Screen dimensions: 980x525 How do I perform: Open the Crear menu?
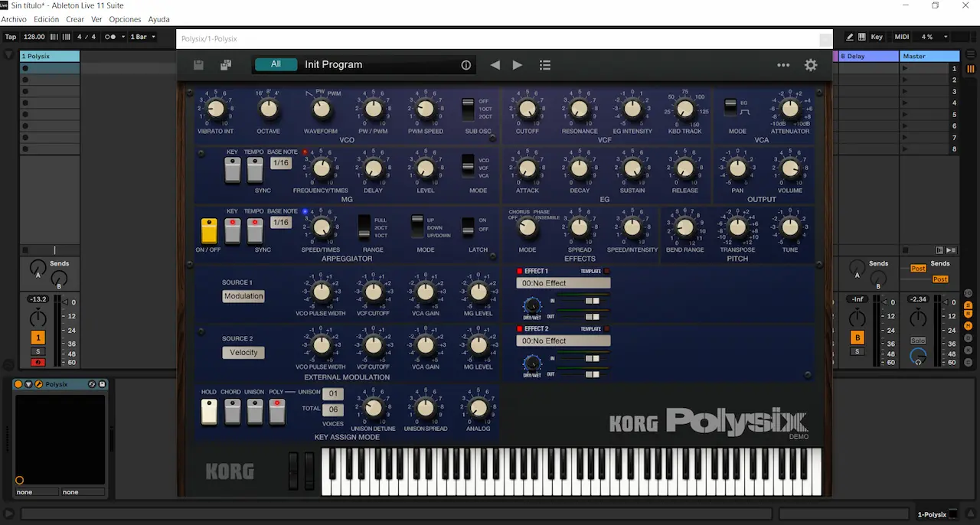click(75, 19)
